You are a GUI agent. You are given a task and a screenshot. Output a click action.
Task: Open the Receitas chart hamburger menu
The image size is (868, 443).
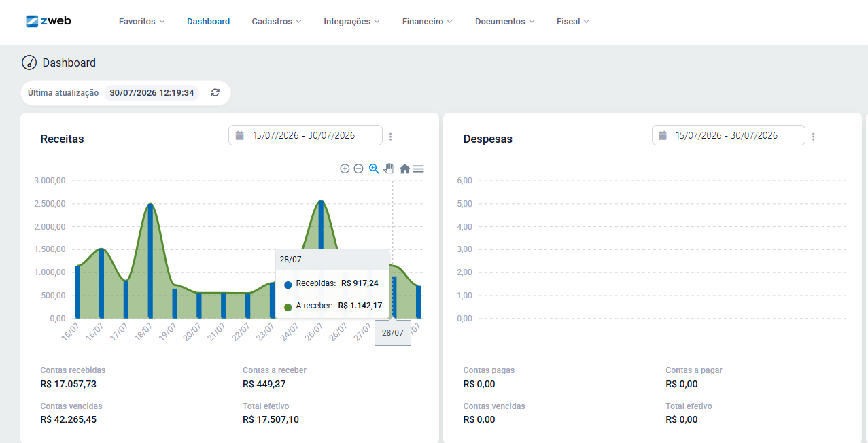(x=419, y=169)
